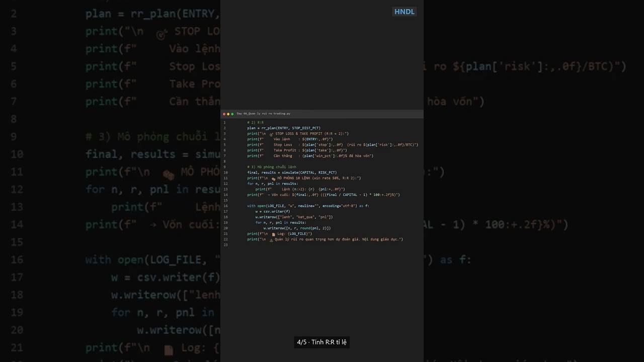Click the target emoji before 'STOP LOSS & TAKE PROFIT'
Screen dimensions: 644x362
point(272,134)
